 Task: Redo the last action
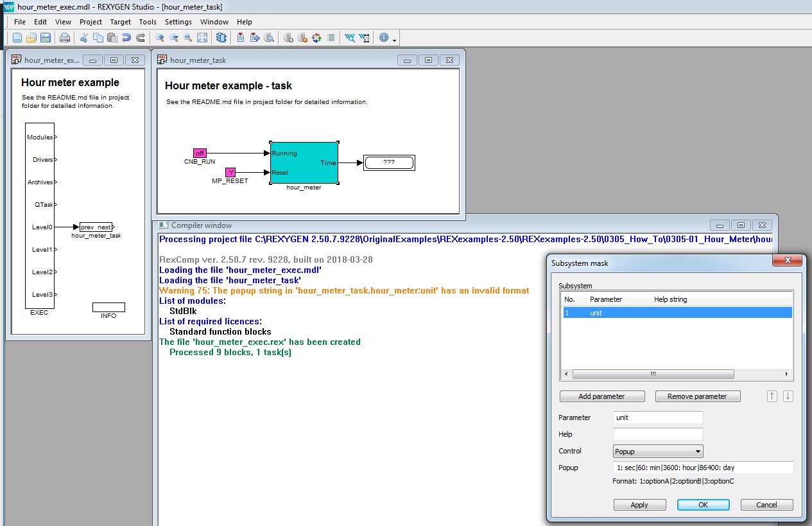pyautogui.click(x=140, y=38)
